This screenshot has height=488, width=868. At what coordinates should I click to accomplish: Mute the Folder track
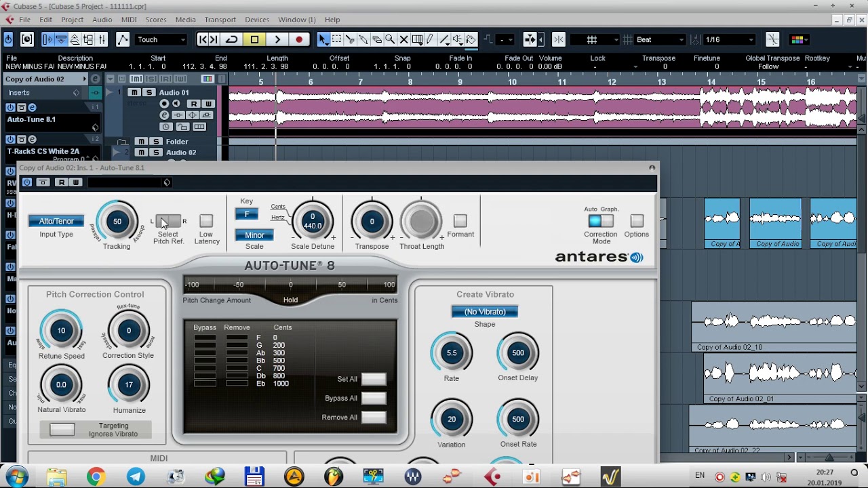click(141, 142)
